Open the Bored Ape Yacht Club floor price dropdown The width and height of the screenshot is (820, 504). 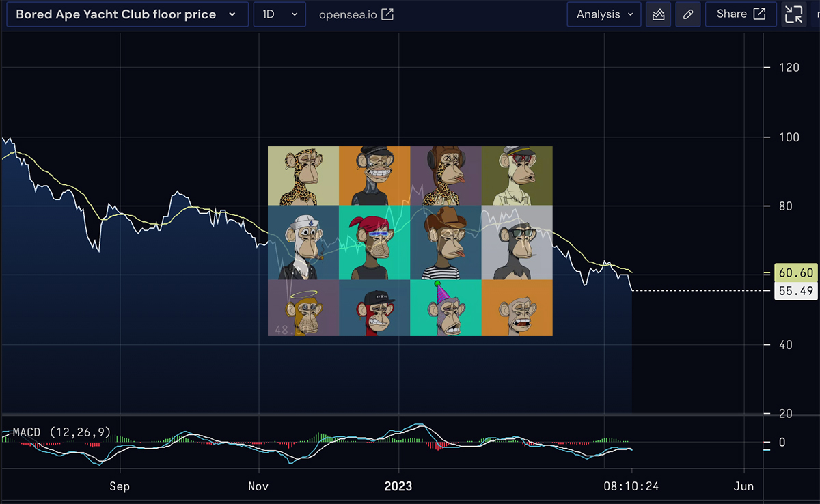pyautogui.click(x=127, y=14)
